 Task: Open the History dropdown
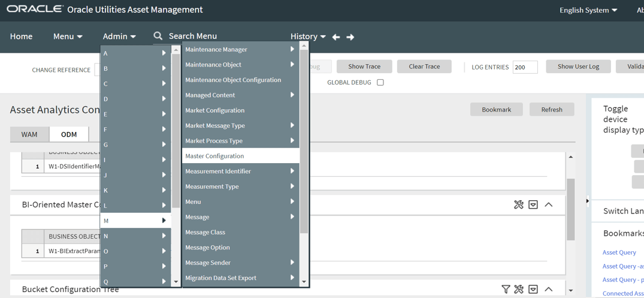tap(308, 36)
